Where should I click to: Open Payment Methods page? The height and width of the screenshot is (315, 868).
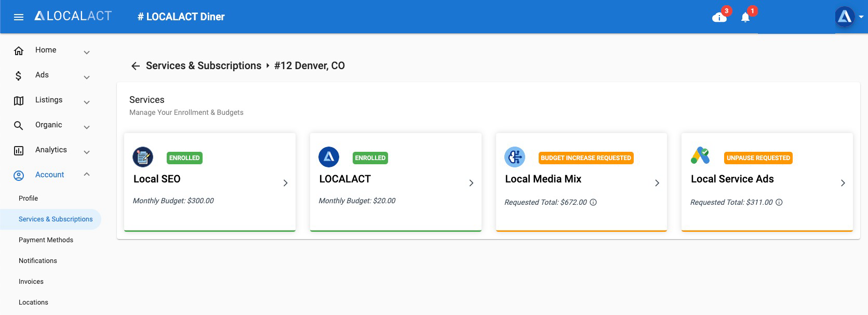tap(46, 240)
